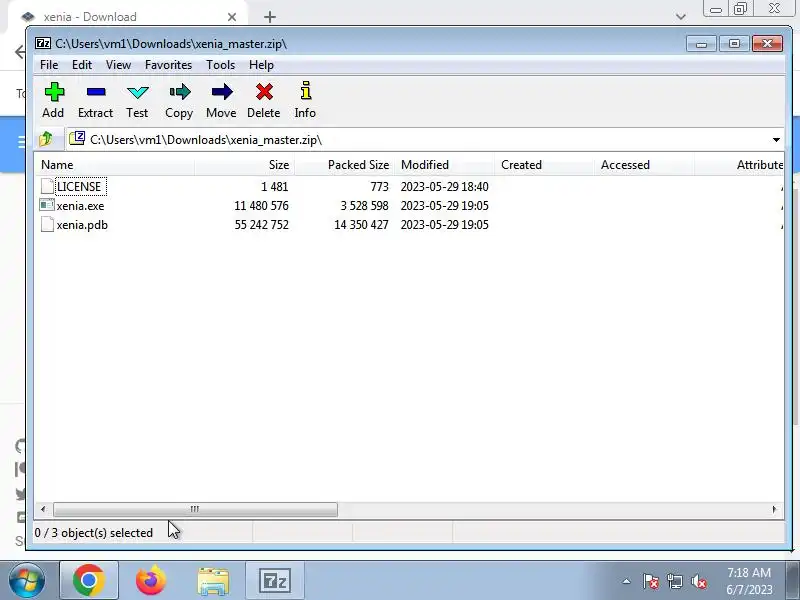Open the View menu
This screenshot has height=600, width=800.
coord(118,65)
